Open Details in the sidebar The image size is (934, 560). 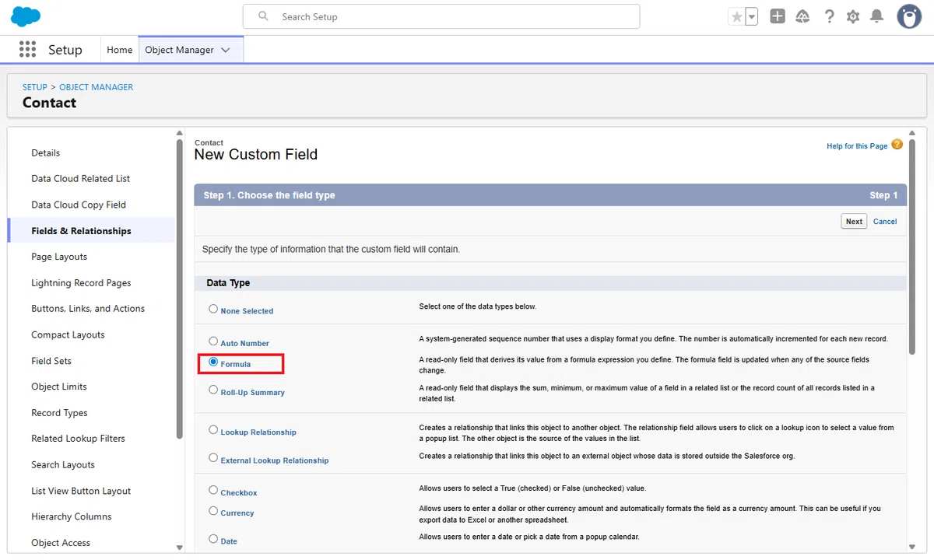coord(46,153)
